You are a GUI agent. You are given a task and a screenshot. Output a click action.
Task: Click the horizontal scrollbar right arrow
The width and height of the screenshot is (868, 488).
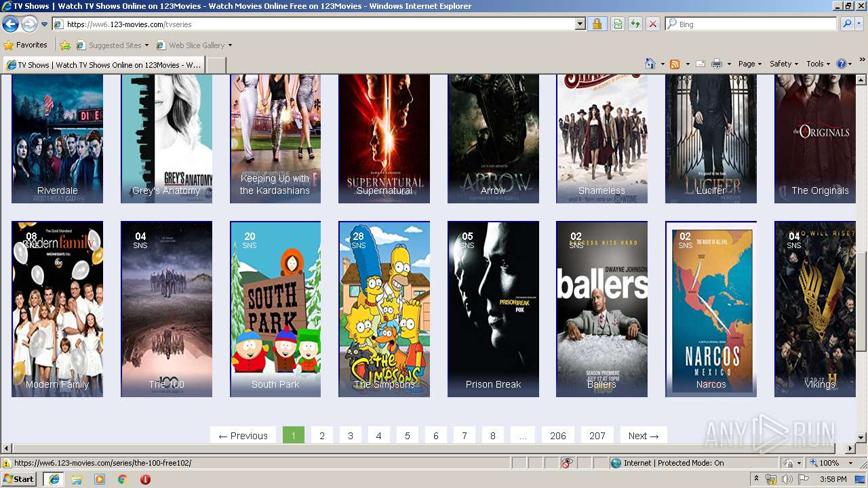(x=850, y=449)
